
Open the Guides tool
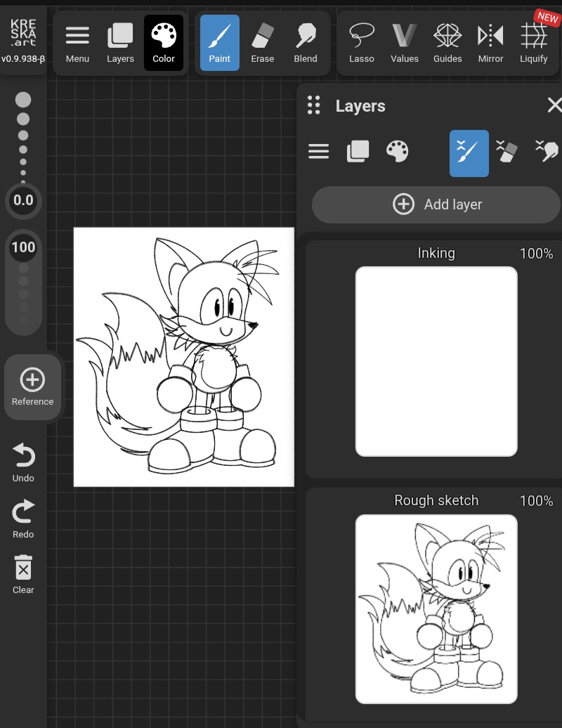click(x=447, y=43)
